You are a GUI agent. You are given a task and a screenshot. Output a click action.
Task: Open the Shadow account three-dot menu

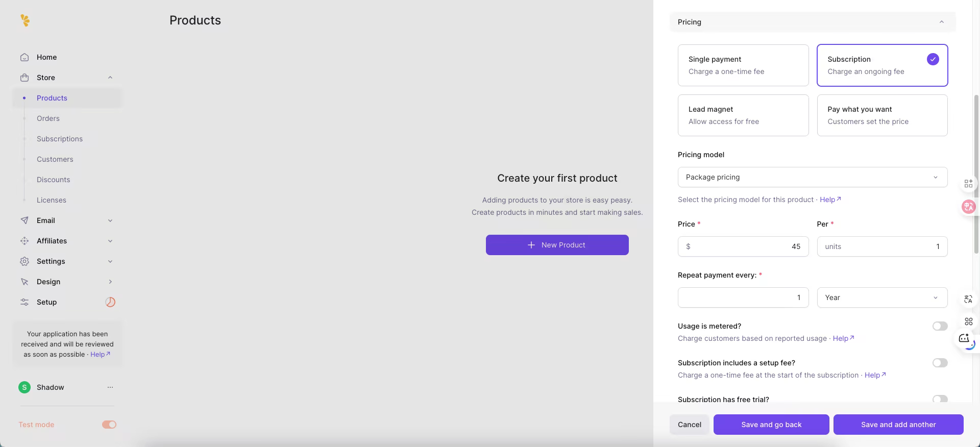(x=110, y=387)
